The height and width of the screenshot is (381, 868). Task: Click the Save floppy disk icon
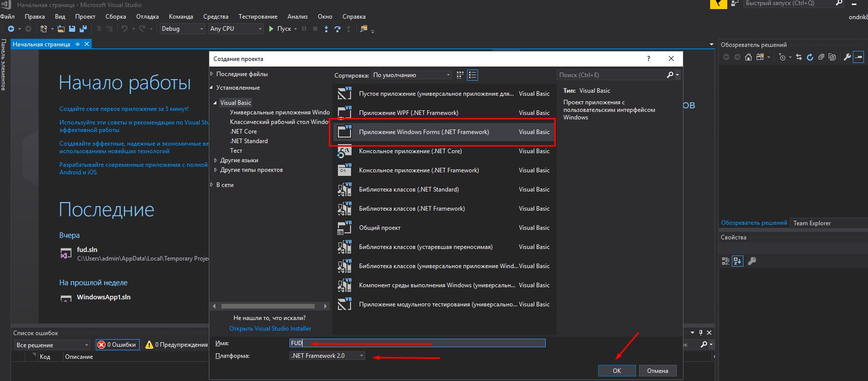[72, 29]
